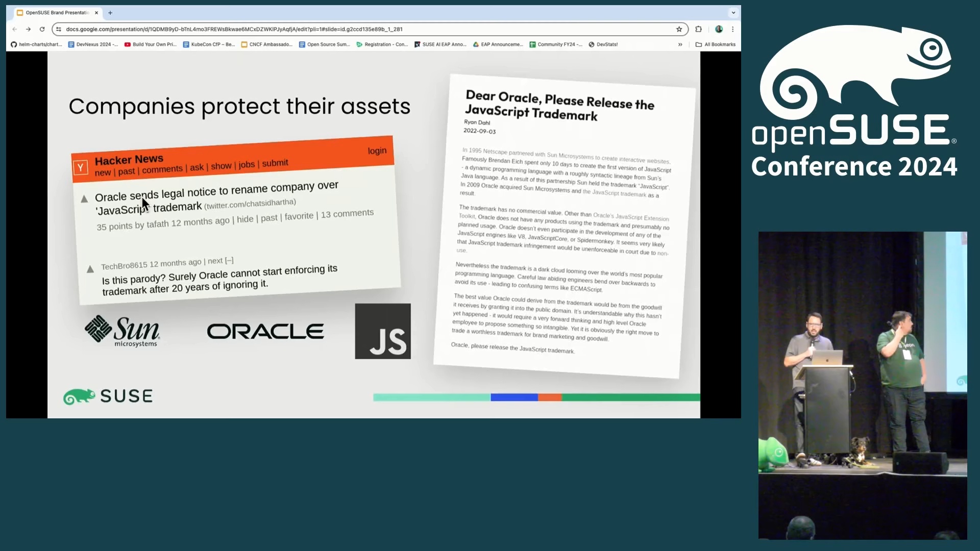Open the Chrome profile avatar
980x551 pixels.
[719, 29]
